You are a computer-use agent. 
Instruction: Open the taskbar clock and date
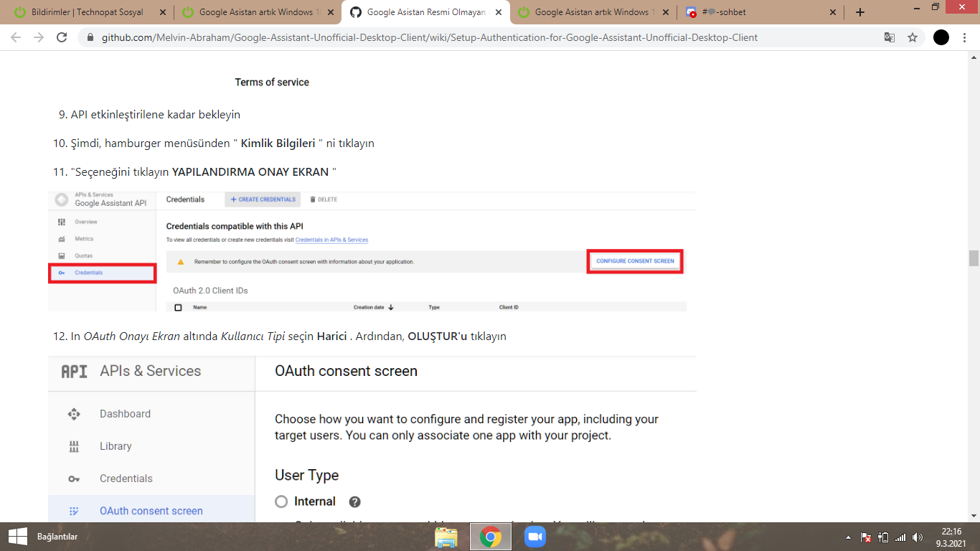tap(951, 537)
